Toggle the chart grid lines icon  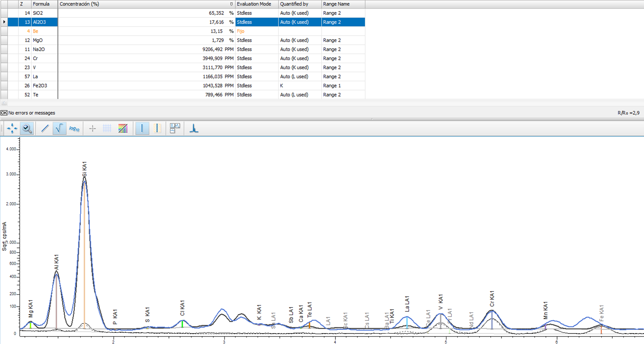(107, 128)
